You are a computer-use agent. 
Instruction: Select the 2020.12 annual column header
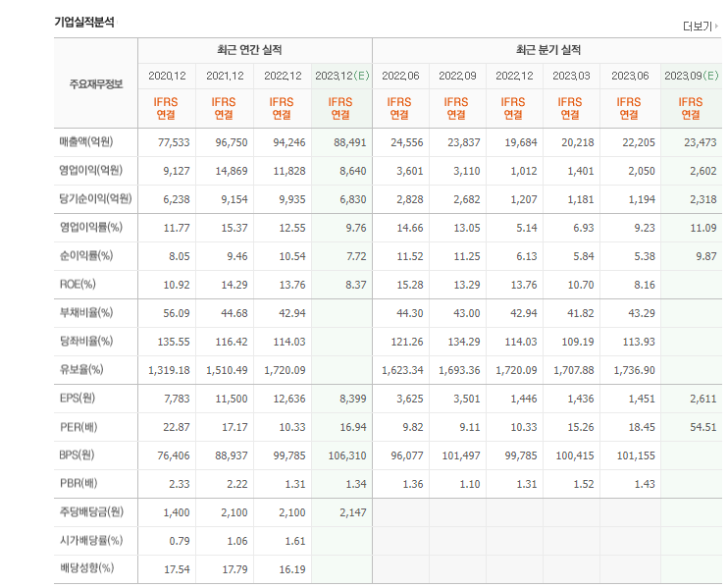(167, 76)
